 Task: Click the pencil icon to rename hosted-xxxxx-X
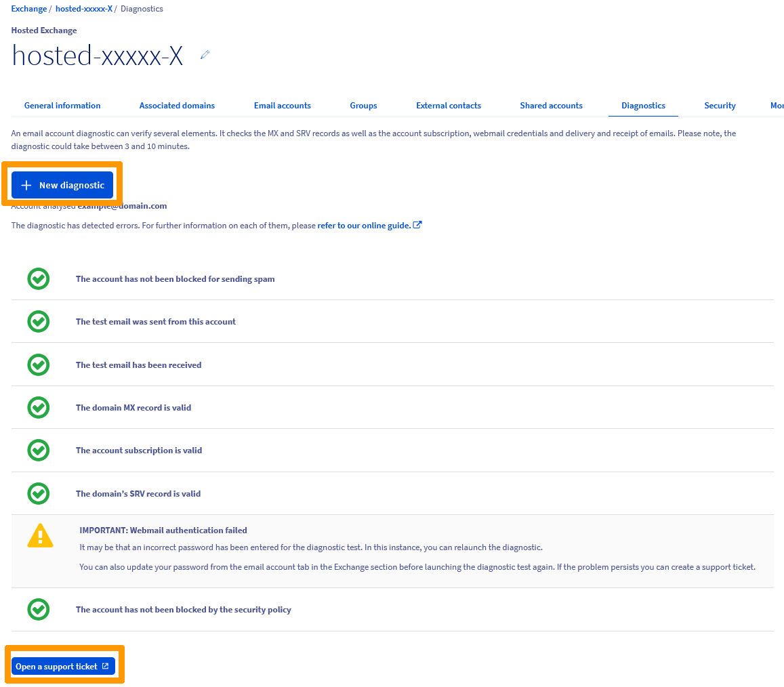pos(205,55)
